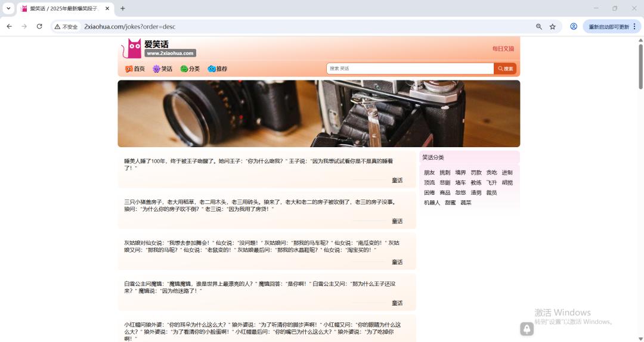Click the orange 搜索 search button

click(x=505, y=69)
